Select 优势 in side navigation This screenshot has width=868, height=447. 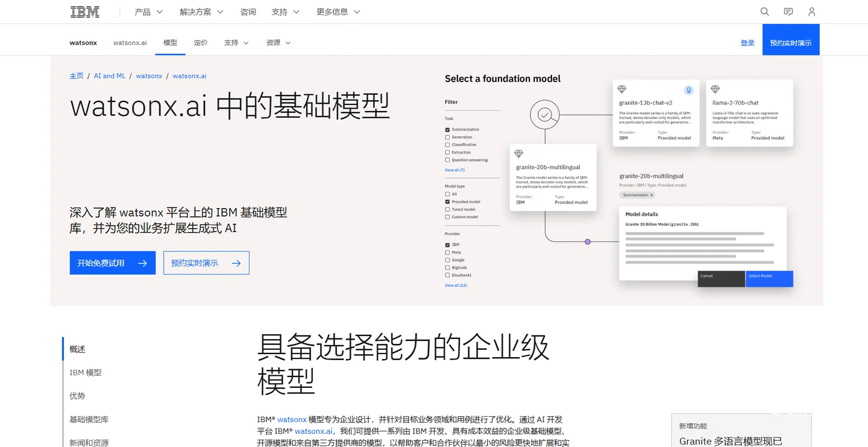click(77, 396)
